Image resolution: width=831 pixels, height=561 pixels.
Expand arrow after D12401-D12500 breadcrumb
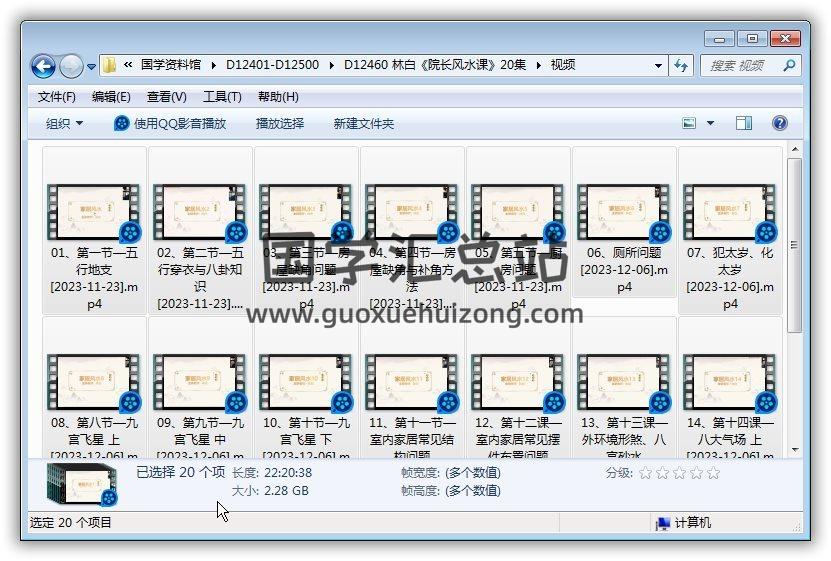point(331,65)
